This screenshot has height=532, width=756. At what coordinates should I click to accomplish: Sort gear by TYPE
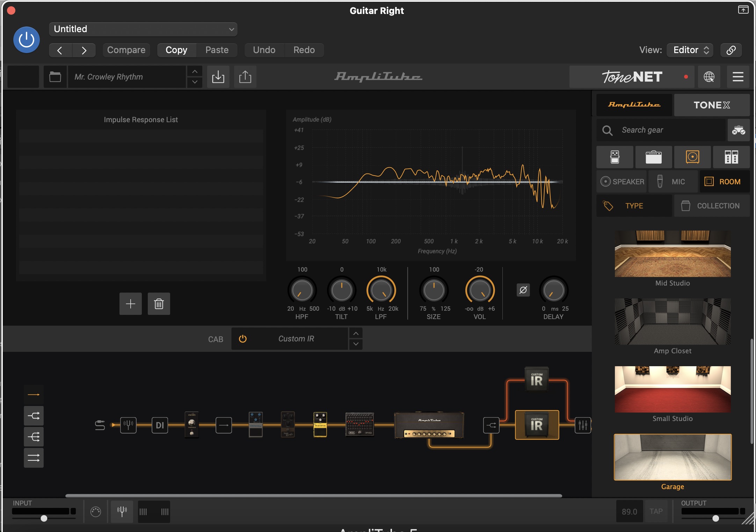(x=634, y=206)
